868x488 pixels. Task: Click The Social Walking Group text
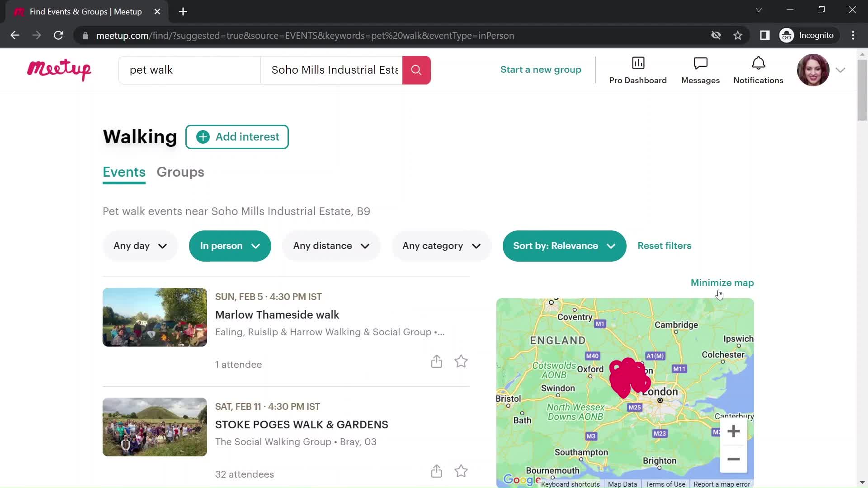tap(273, 442)
